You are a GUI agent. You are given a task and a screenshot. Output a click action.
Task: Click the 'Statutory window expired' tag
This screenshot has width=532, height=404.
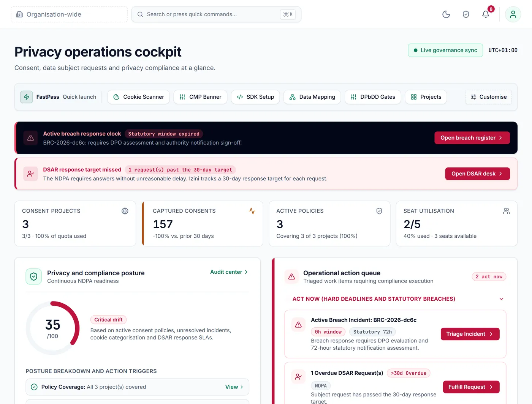point(164,134)
